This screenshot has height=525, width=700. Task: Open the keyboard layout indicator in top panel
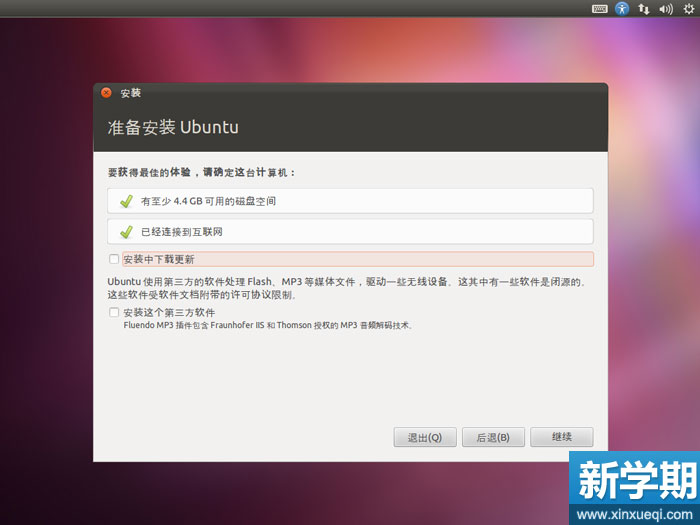pos(600,9)
